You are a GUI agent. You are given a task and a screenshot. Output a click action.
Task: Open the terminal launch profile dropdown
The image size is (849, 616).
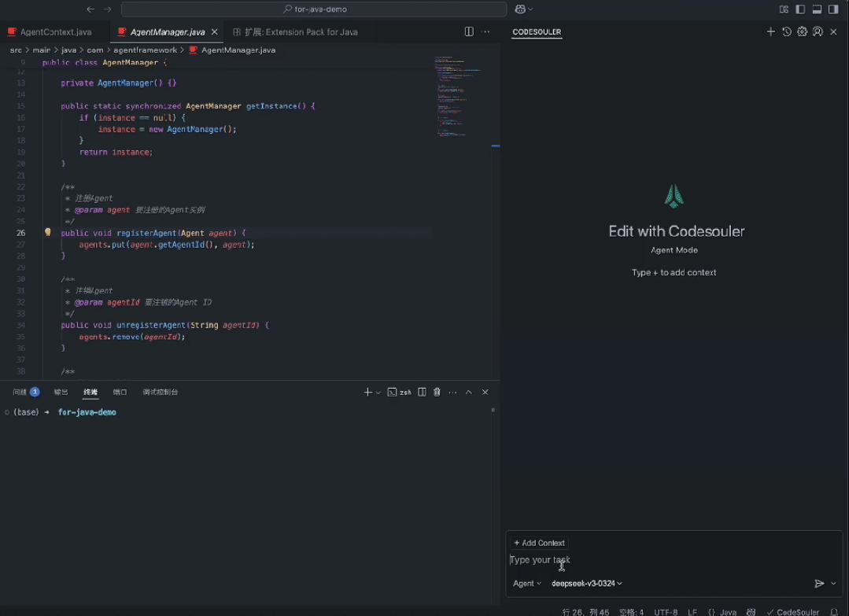click(378, 392)
